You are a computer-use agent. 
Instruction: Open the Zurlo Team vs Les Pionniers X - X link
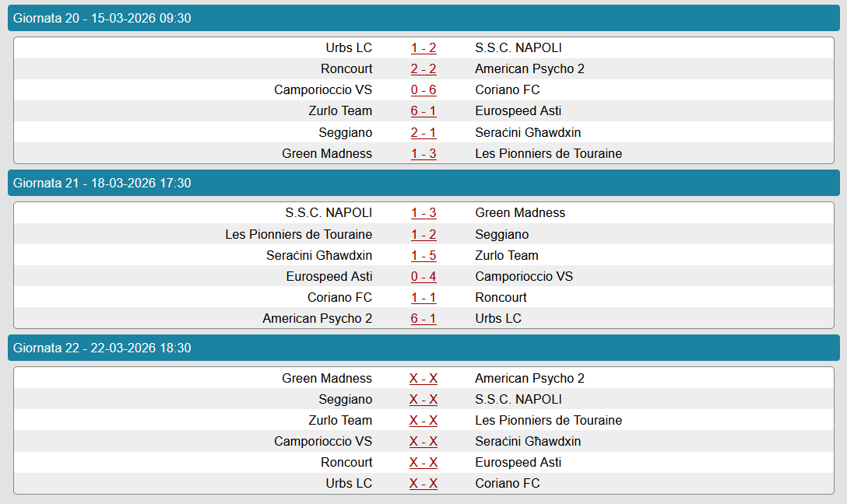(x=423, y=421)
